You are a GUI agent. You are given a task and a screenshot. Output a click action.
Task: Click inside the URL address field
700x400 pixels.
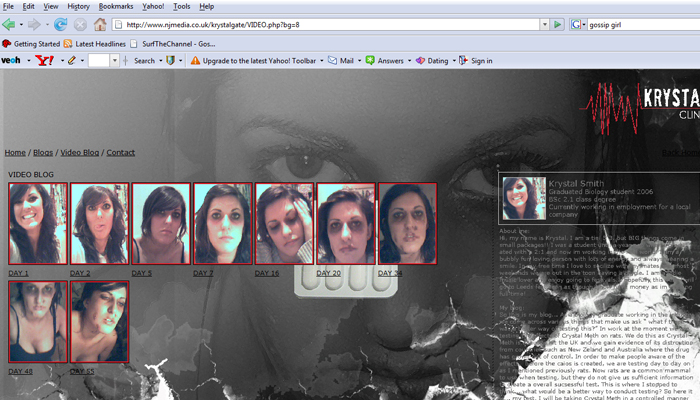tap(330, 25)
